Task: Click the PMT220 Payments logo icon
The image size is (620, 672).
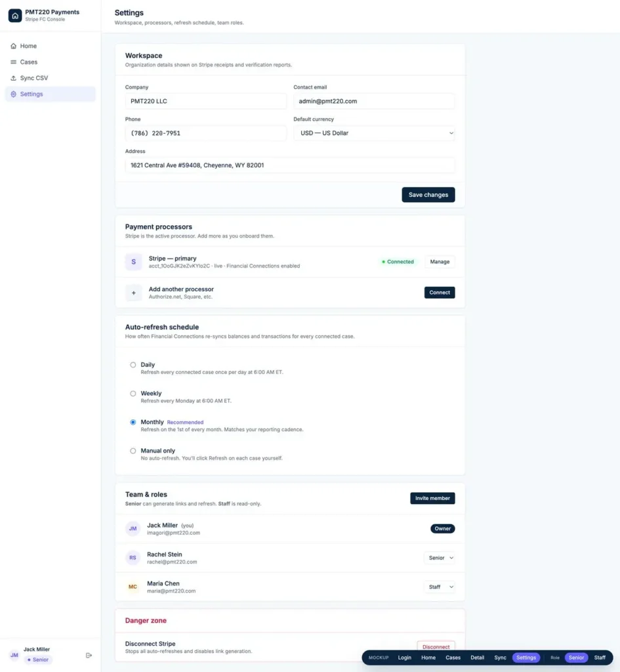Action: click(15, 16)
